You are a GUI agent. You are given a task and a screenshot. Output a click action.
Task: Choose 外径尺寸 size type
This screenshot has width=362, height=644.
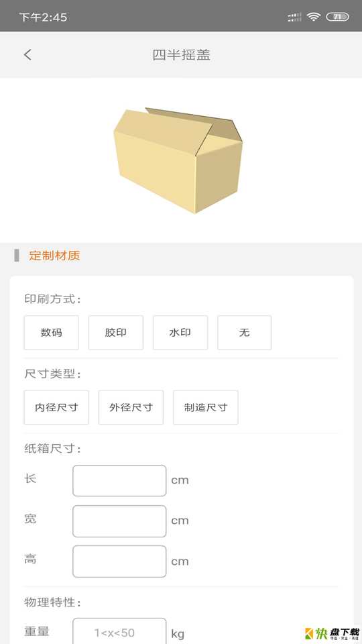coord(131,407)
